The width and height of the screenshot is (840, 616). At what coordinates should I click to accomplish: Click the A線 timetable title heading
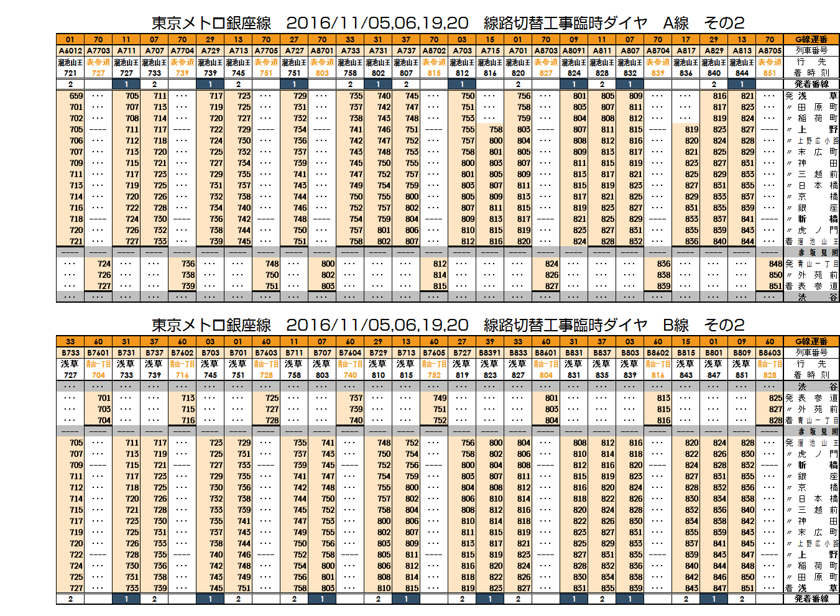448,23
